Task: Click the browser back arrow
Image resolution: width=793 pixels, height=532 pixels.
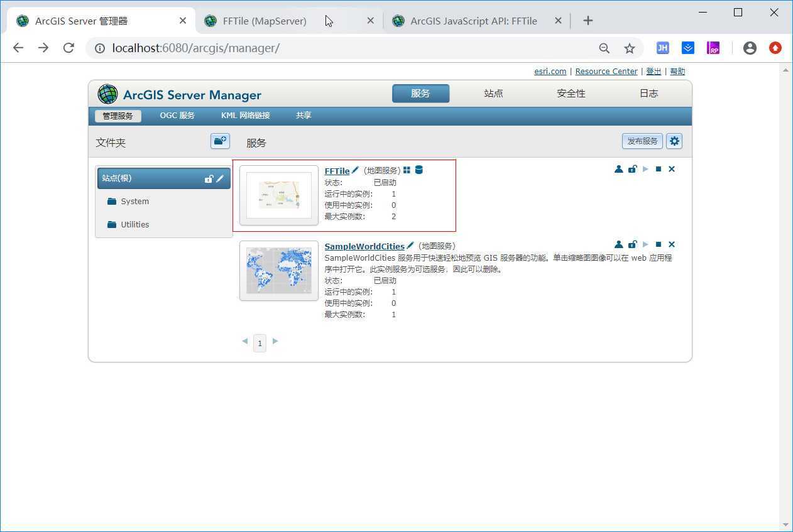Action: tap(18, 48)
